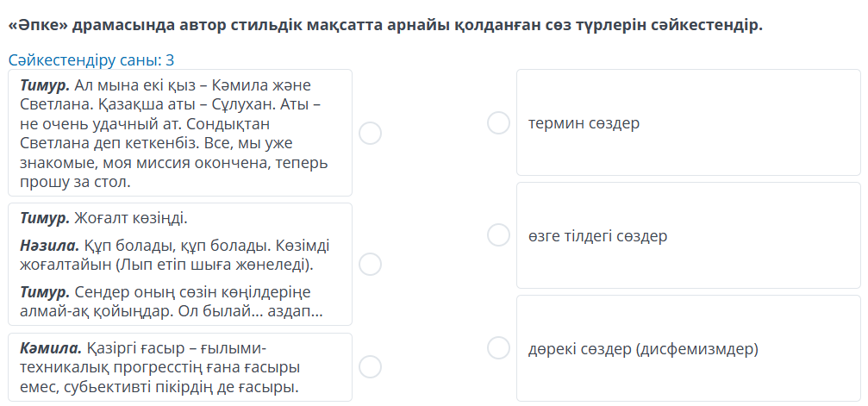Click the blue "Сәйкестендіру саны: 3" label
This screenshot has height=406, width=868.
pyautogui.click(x=91, y=60)
